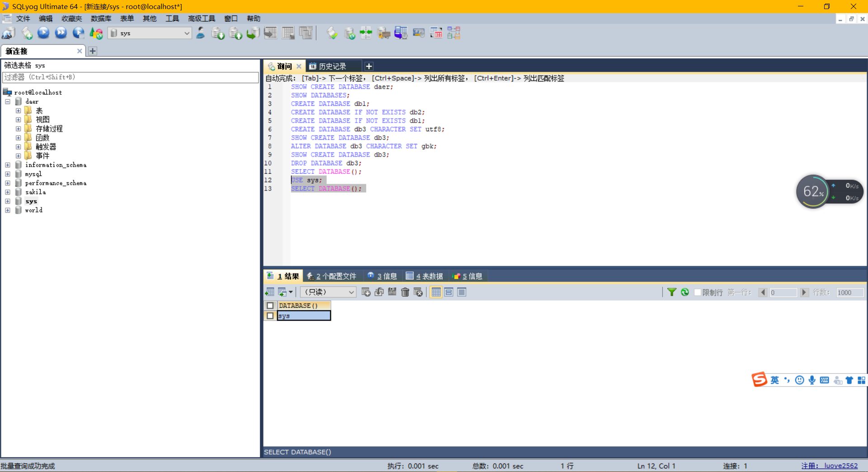Switch to the 3 信息 result tab

(382, 276)
